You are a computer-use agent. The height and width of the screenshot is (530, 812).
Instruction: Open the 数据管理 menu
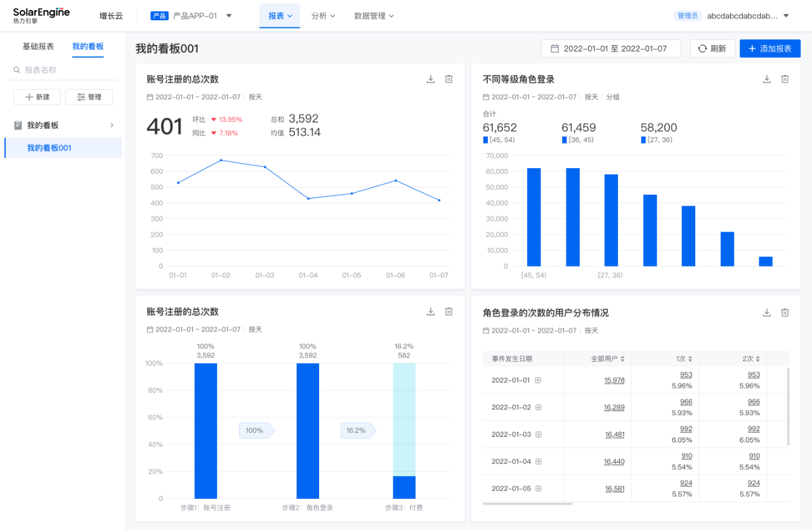click(x=374, y=16)
